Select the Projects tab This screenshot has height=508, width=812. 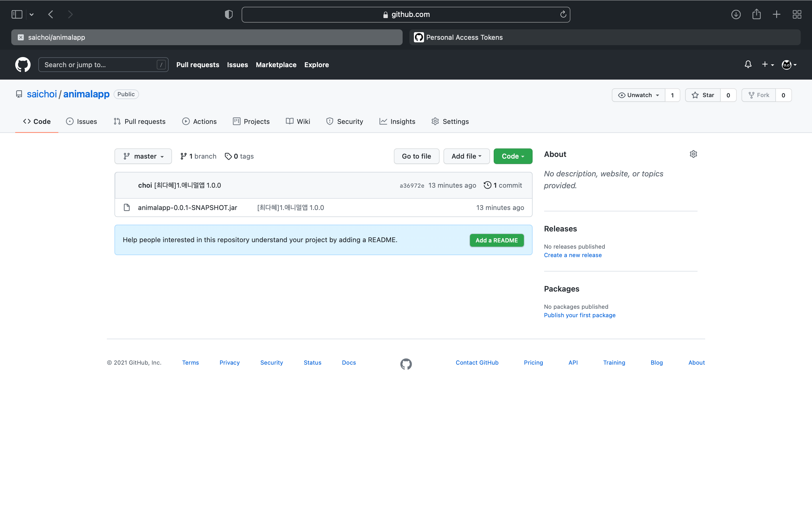pyautogui.click(x=251, y=121)
